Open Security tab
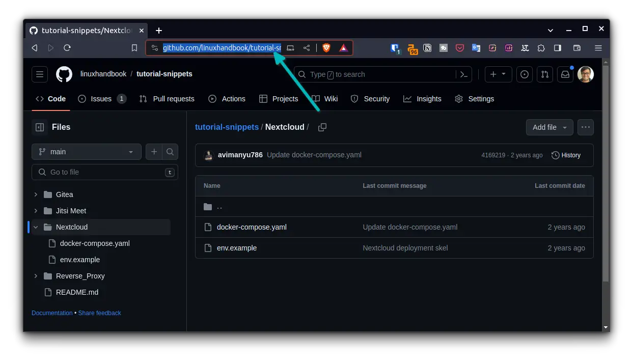Image resolution: width=633 pixels, height=364 pixels. coord(370,99)
